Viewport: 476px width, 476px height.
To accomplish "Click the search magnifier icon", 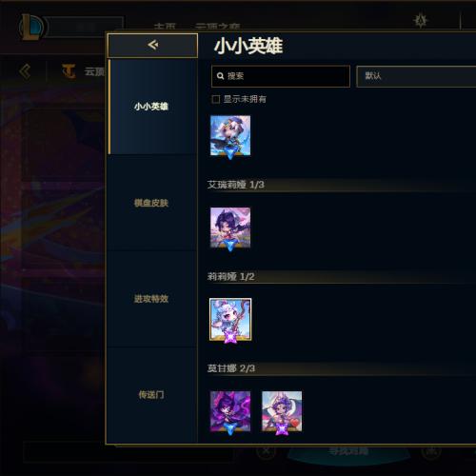I will pos(220,76).
